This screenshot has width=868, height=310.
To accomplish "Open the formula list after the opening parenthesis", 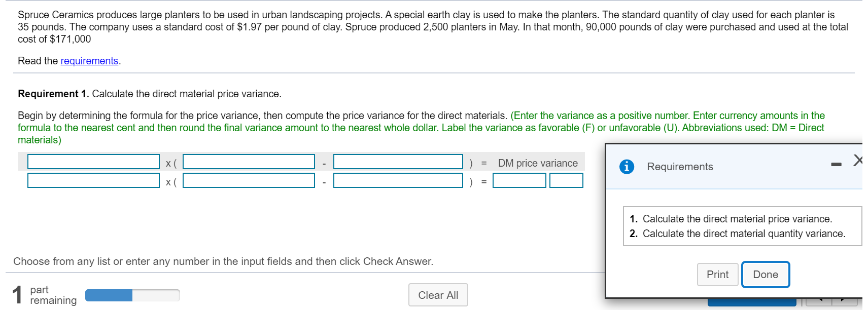I will coord(249,162).
